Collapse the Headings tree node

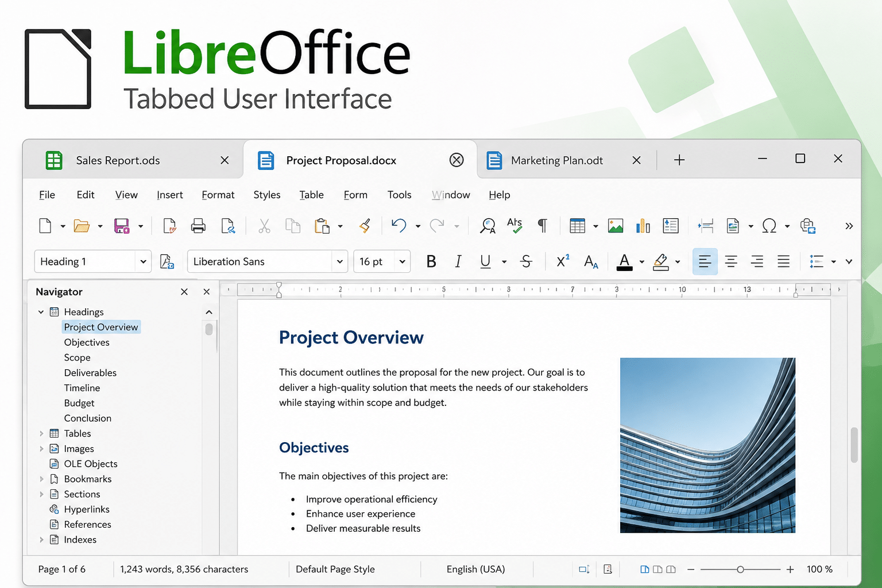[41, 312]
